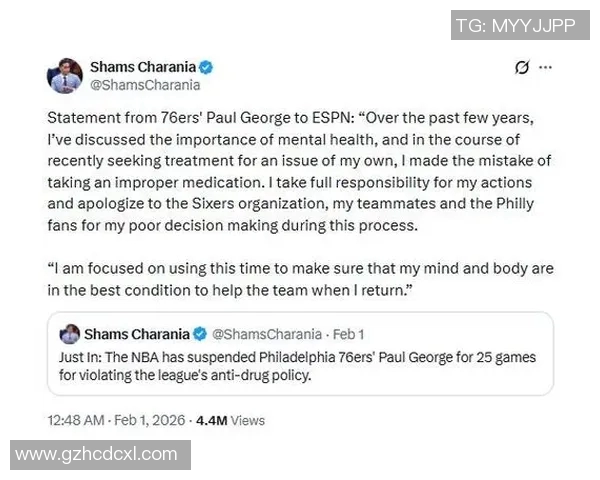This screenshot has height=480, width=600.
Task: Click the @ShamsCharania handle in the quoted tweet
Action: point(265,334)
